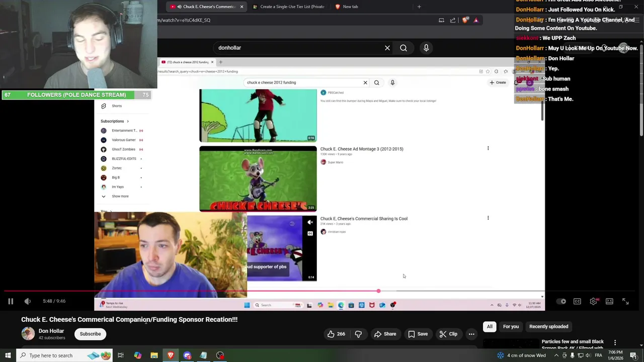Open options for Chuck E. Cheese Ad Montage 3
Screen dimensions: 644x362
[x=488, y=148]
